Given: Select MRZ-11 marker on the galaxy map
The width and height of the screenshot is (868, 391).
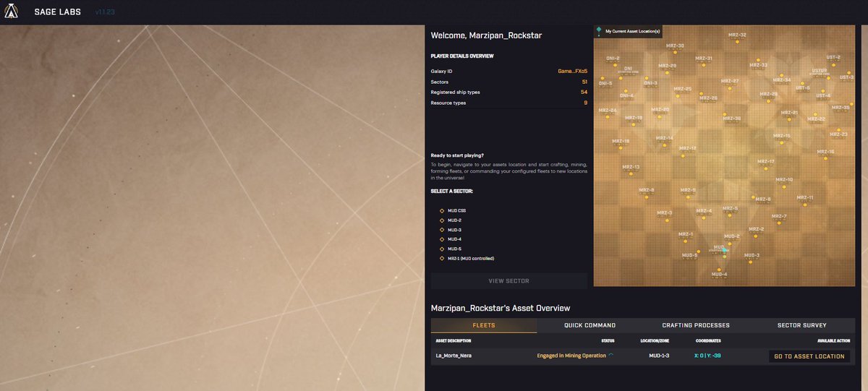Looking at the screenshot, I should 805,204.
